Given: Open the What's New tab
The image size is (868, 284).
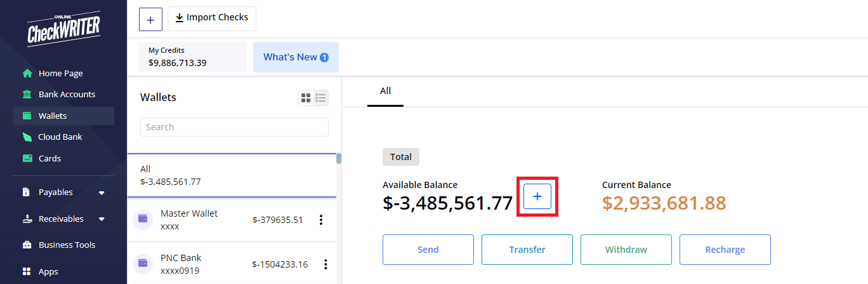Looking at the screenshot, I should tap(296, 57).
